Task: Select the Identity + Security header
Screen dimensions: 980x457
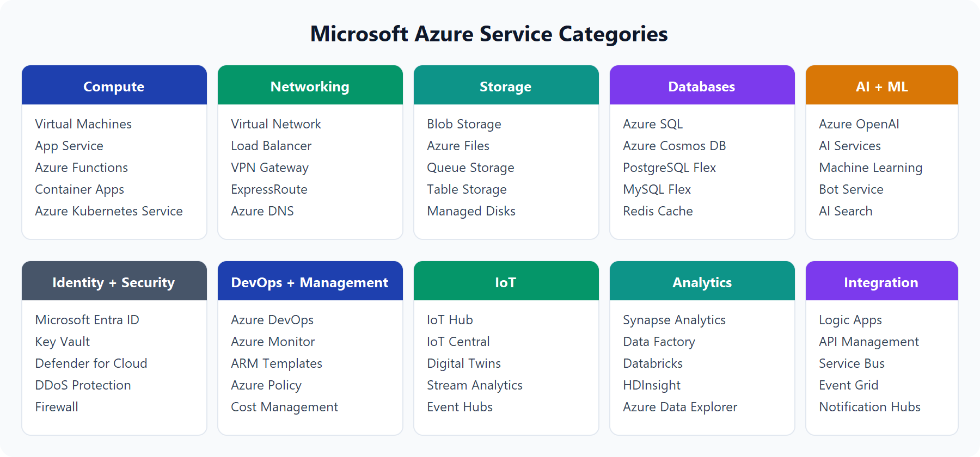Action: coord(114,281)
